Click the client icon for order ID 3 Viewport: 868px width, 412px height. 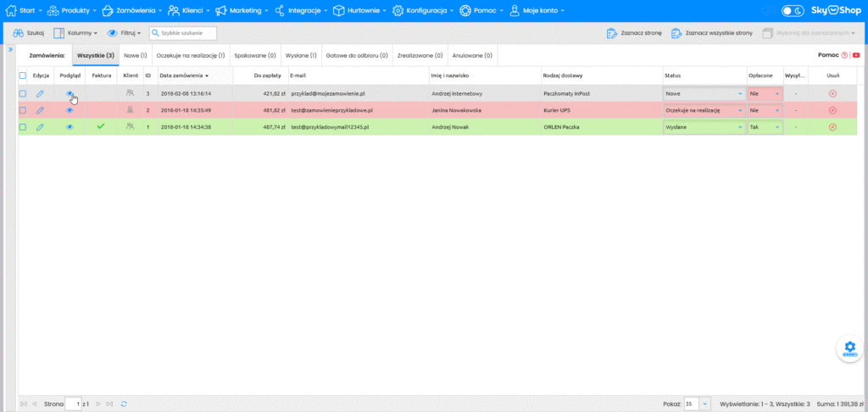(x=130, y=93)
